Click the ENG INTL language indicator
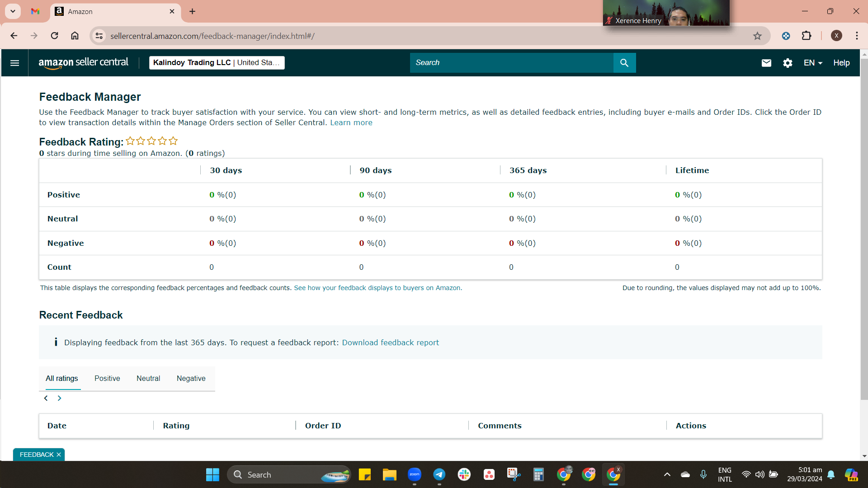 [x=725, y=474]
